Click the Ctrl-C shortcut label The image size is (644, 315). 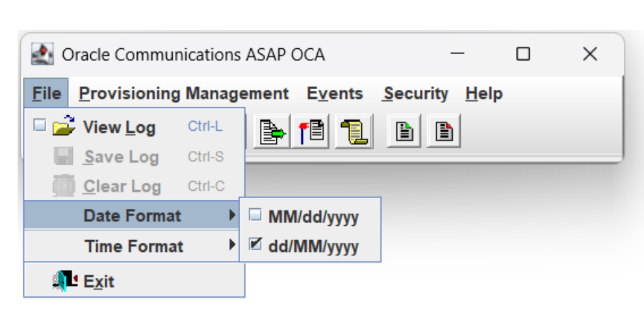point(206,186)
